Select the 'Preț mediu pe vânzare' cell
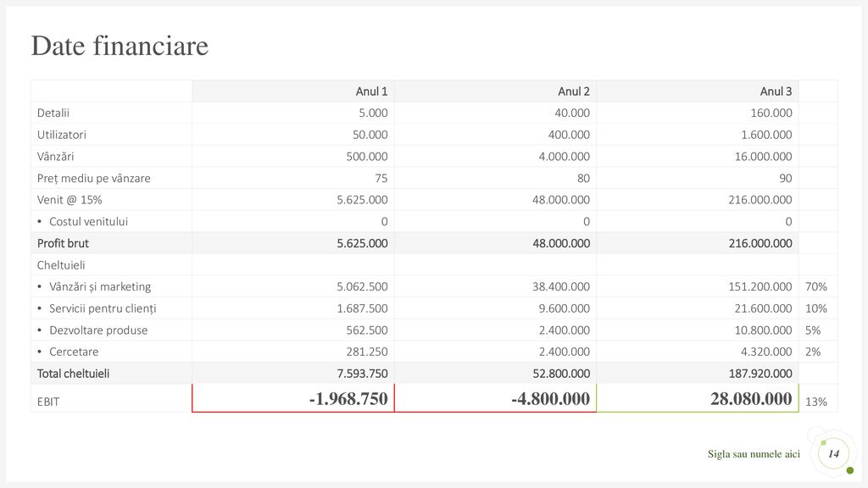Viewport: 868px width, 488px height. coord(93,178)
